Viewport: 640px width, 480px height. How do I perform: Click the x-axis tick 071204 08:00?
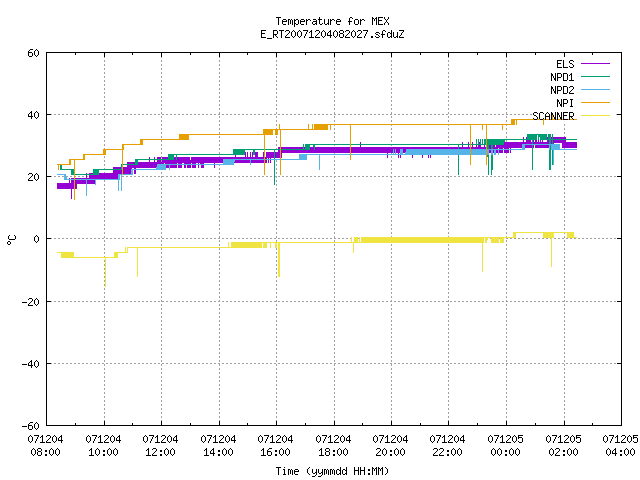click(x=45, y=446)
